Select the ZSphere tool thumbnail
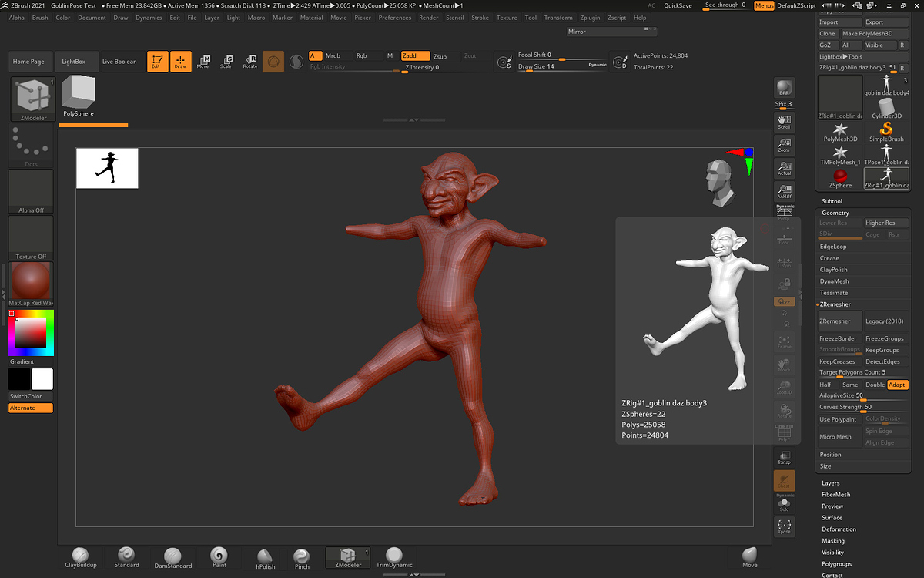This screenshot has height=578, width=924. (x=839, y=179)
